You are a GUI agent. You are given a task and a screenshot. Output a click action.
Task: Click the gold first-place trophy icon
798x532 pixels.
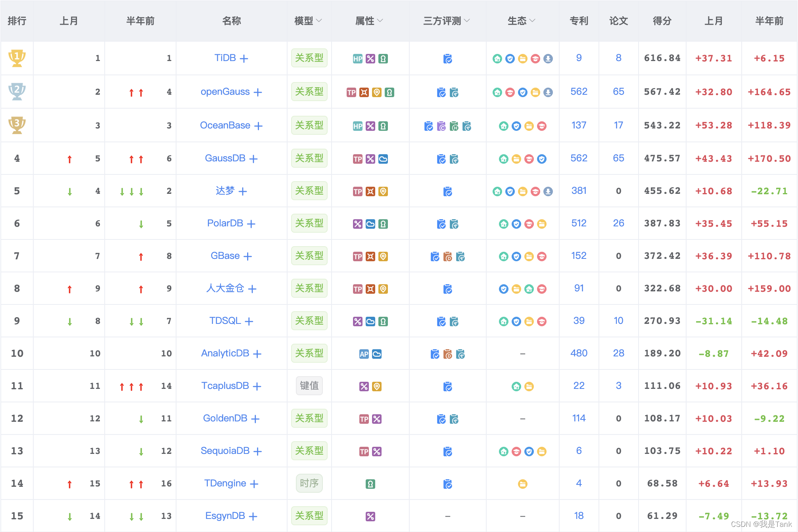[x=17, y=58]
